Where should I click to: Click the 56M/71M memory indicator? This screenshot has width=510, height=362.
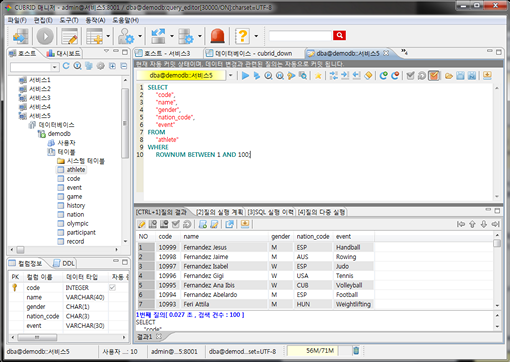pyautogui.click(x=313, y=350)
